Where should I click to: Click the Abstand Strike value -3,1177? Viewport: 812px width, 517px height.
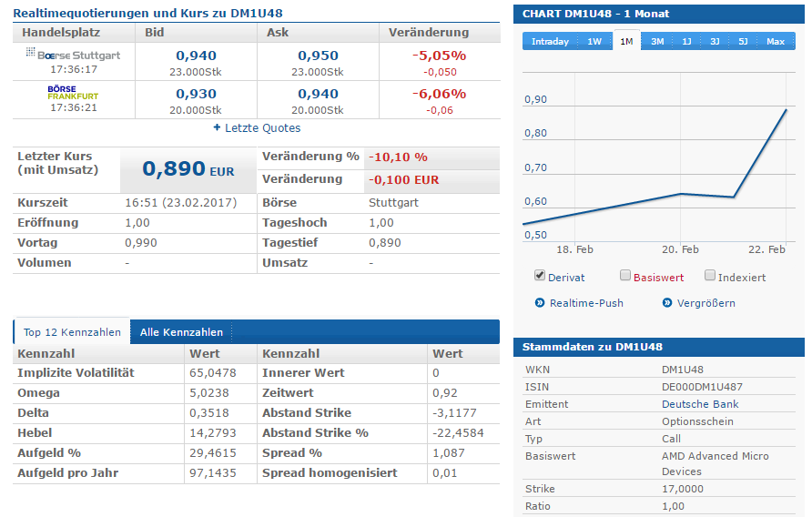click(454, 413)
